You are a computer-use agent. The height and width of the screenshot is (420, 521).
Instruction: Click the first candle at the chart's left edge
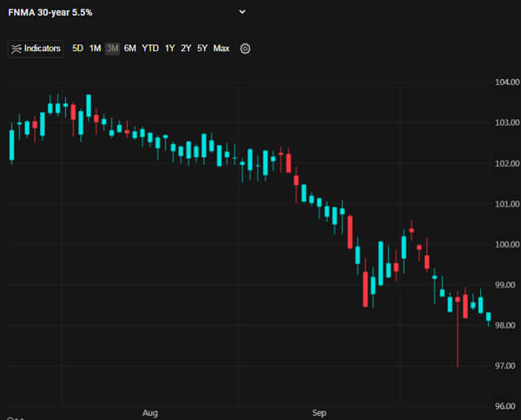12,145
